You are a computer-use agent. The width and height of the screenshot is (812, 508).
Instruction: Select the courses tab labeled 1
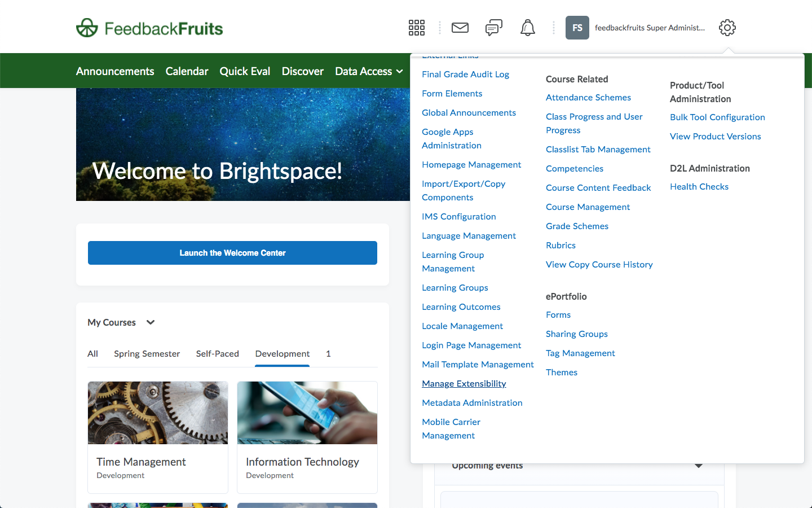328,353
